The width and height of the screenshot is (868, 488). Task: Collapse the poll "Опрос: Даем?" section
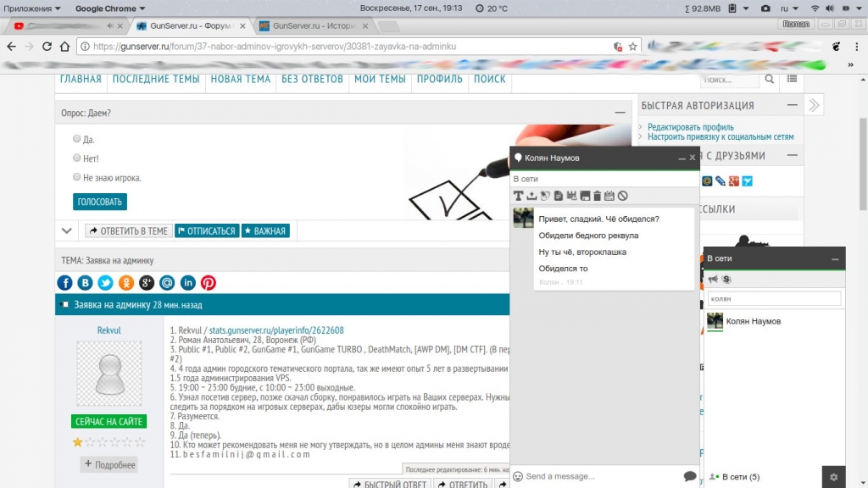click(620, 113)
